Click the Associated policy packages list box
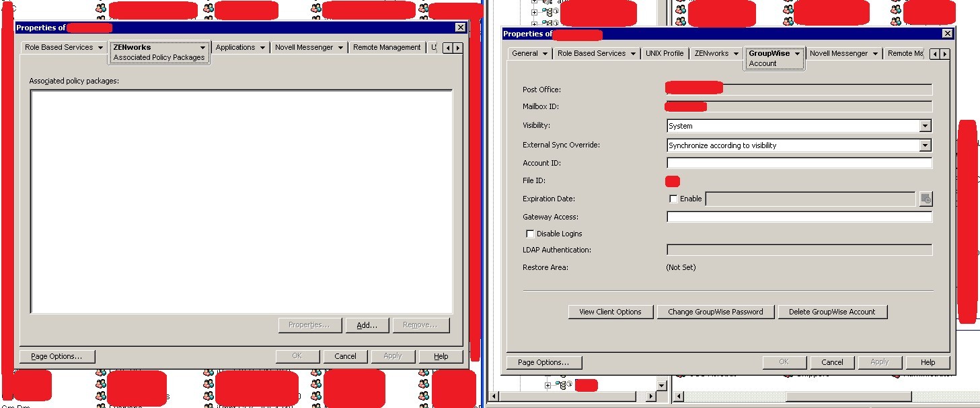The width and height of the screenshot is (980, 408). [x=241, y=201]
